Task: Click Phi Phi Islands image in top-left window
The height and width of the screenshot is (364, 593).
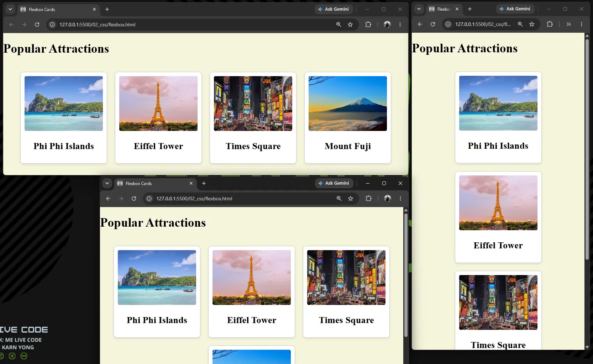Action: 64,104
